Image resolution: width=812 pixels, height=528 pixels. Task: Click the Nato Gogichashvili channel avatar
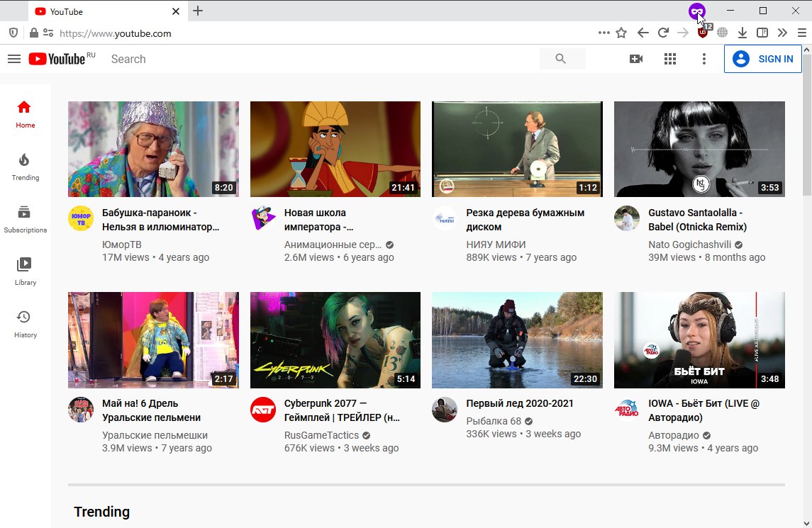pos(627,218)
